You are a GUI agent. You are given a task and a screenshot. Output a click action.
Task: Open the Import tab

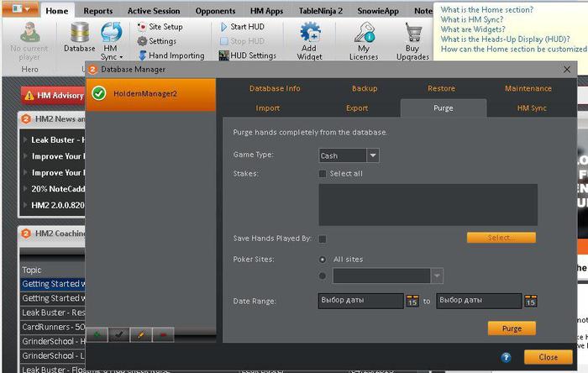point(268,108)
